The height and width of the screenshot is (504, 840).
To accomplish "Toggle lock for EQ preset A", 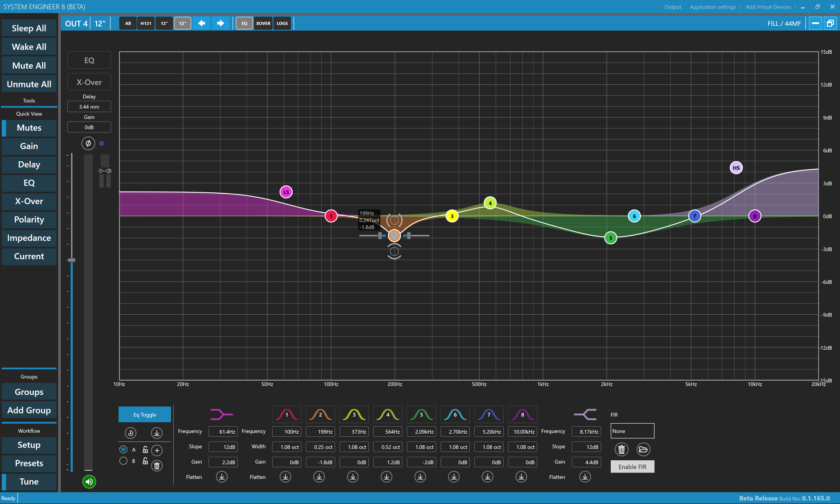I will (145, 449).
